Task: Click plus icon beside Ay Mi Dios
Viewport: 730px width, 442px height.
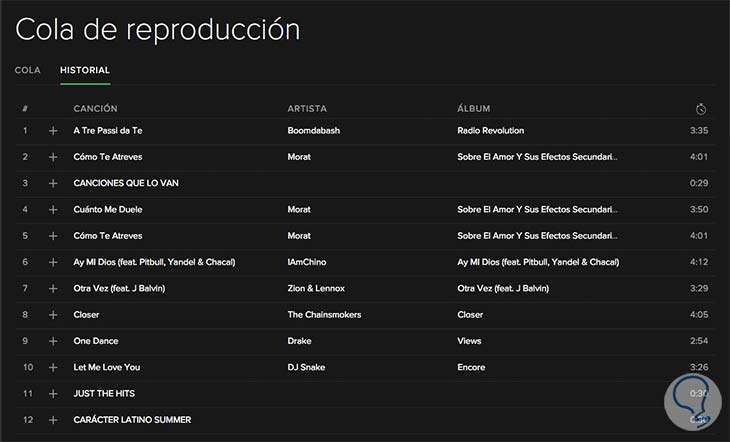Action: (x=54, y=262)
